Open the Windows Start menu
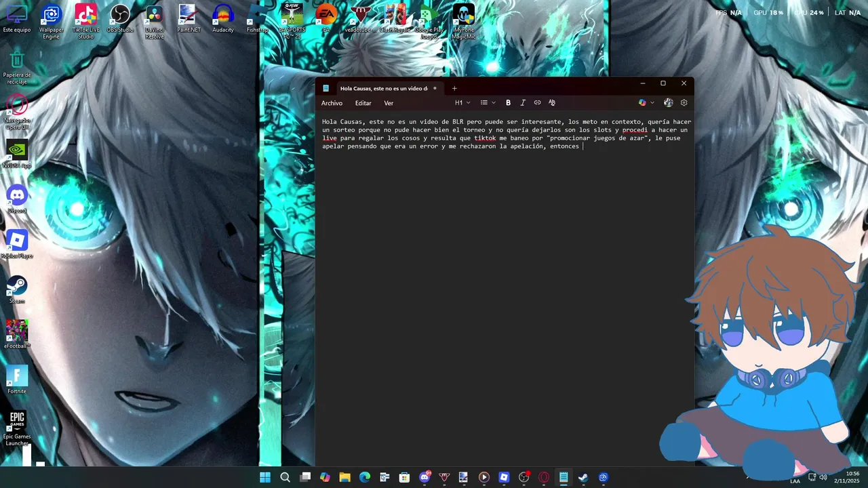This screenshot has width=868, height=488. click(x=265, y=477)
